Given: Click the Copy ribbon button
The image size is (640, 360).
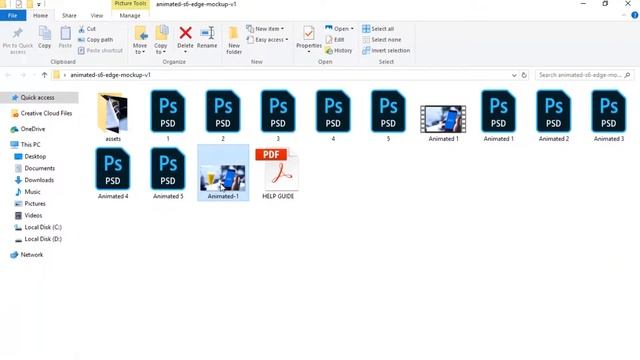Looking at the screenshot, I should [x=44, y=38].
